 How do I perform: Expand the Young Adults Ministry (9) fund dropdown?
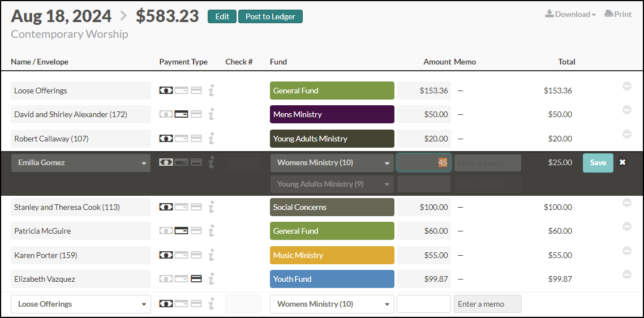[x=332, y=184]
